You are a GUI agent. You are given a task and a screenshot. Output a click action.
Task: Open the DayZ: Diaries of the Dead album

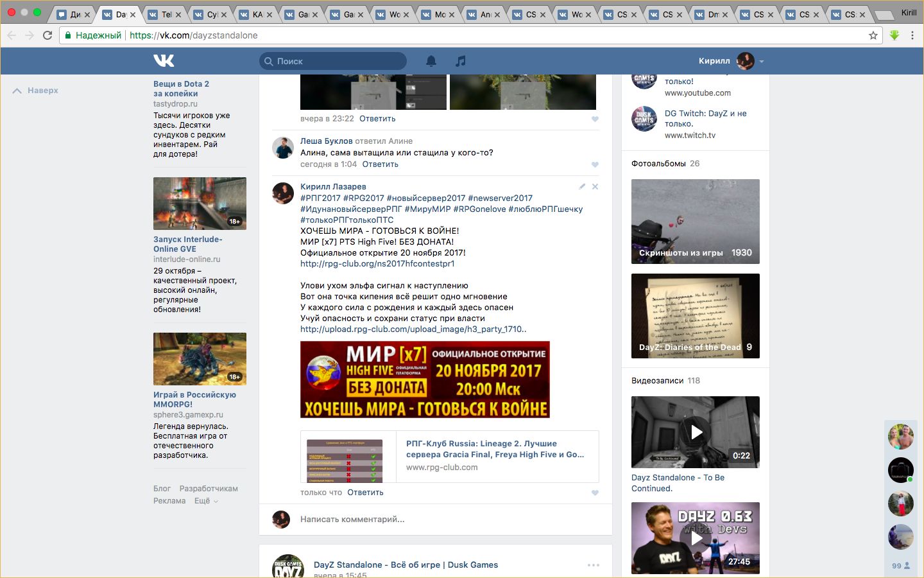696,316
